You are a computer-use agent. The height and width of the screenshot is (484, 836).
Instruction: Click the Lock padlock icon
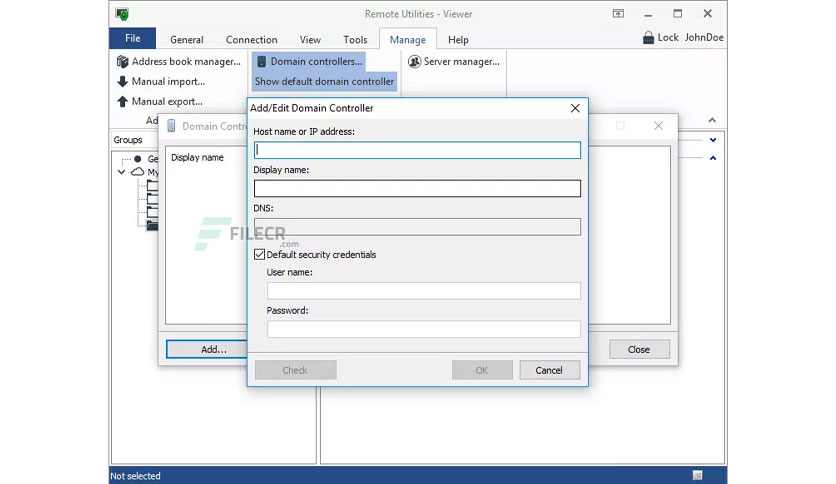[x=648, y=37]
